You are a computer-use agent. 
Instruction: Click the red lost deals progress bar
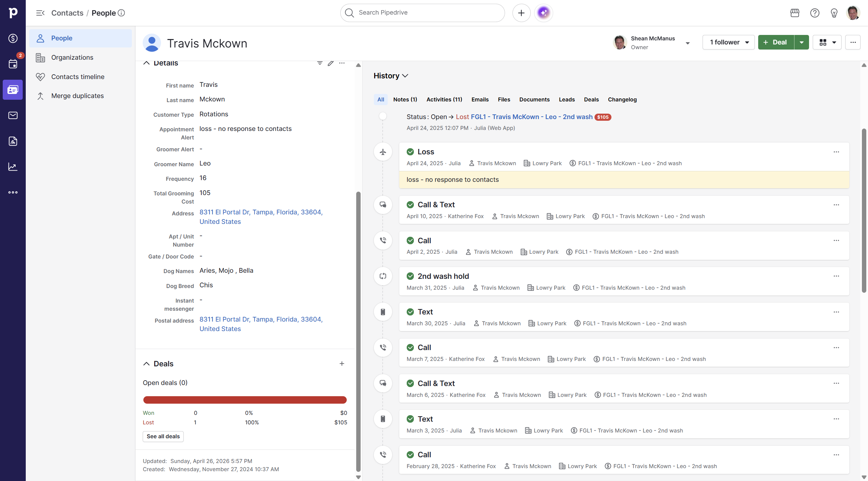click(x=245, y=400)
